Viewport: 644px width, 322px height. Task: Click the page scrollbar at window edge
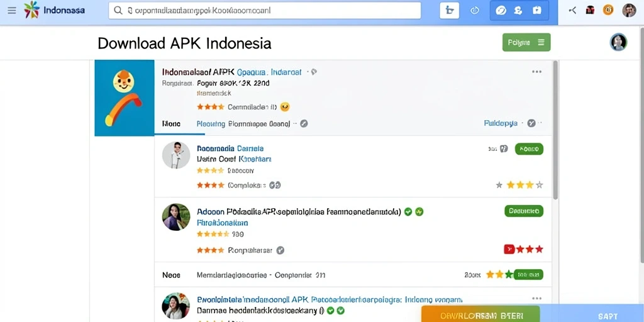coord(641,144)
